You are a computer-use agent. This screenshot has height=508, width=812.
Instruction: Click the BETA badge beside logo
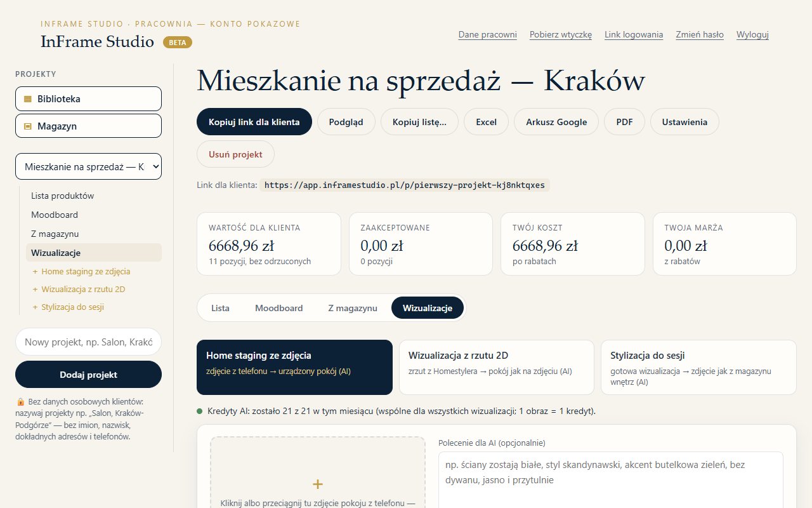pyautogui.click(x=178, y=43)
